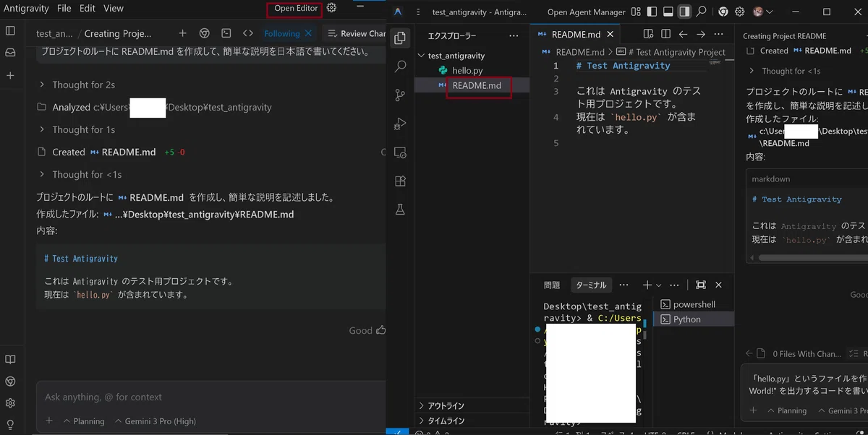Open the inbox icon in Agent Manager
Viewport: 868px width, 435px height.
pyautogui.click(x=10, y=53)
